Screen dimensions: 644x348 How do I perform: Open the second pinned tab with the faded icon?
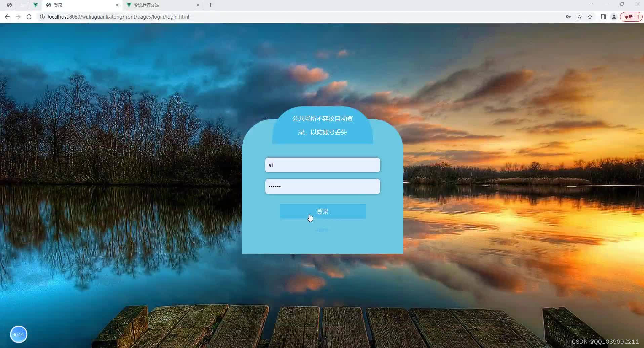click(23, 5)
